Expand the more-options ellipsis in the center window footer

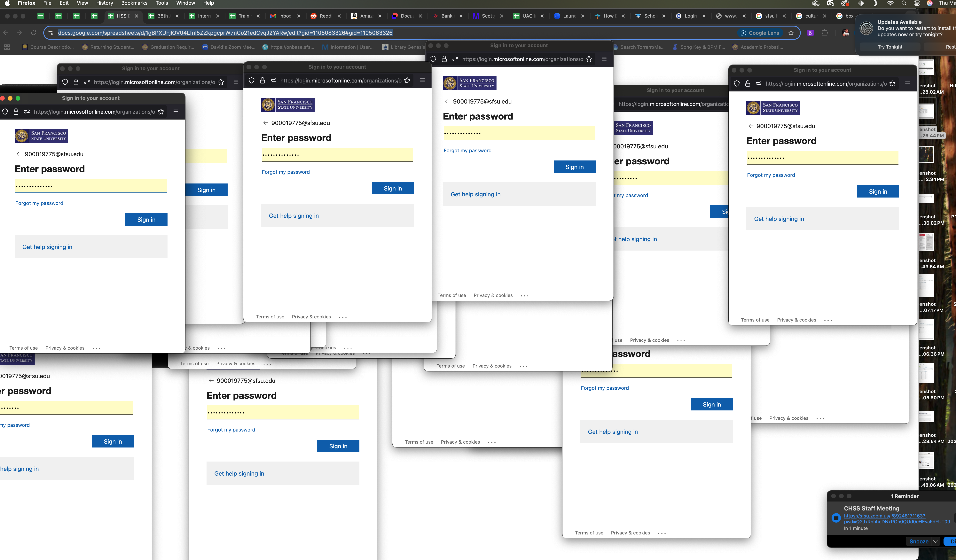click(343, 317)
